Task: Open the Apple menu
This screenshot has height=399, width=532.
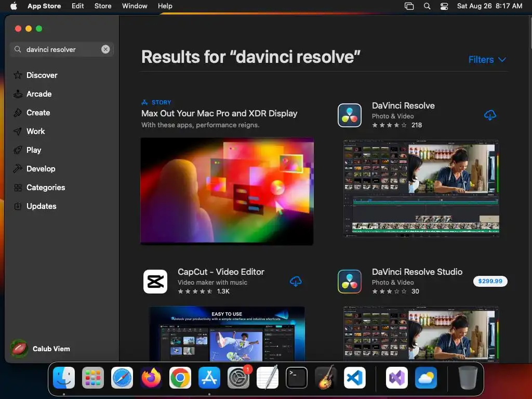Action: 14,6
